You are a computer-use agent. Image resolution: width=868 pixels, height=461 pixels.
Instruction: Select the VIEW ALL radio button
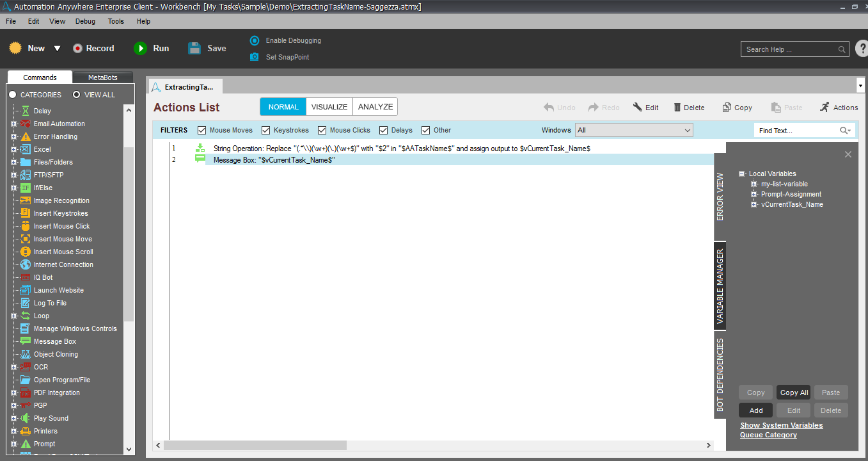click(x=77, y=95)
